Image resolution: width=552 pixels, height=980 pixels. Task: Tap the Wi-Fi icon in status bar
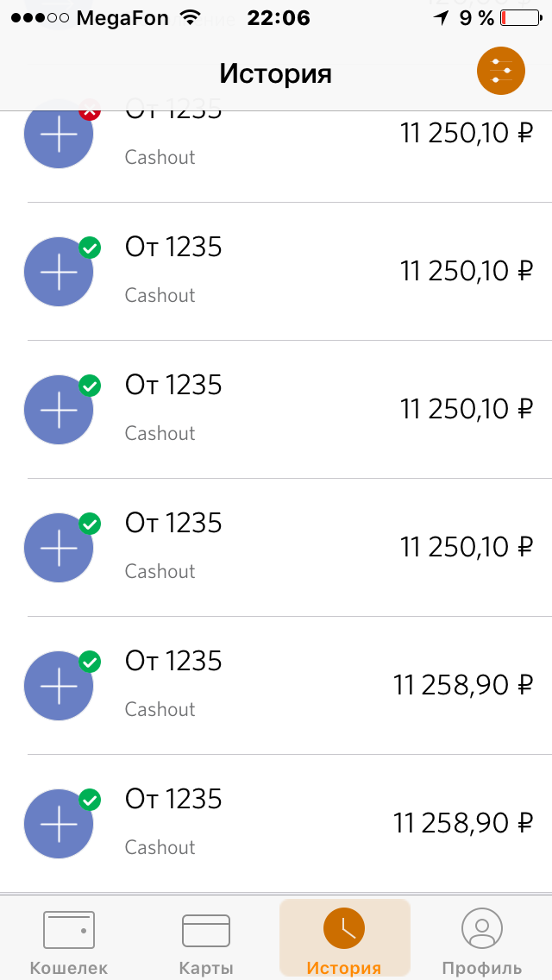point(189,18)
